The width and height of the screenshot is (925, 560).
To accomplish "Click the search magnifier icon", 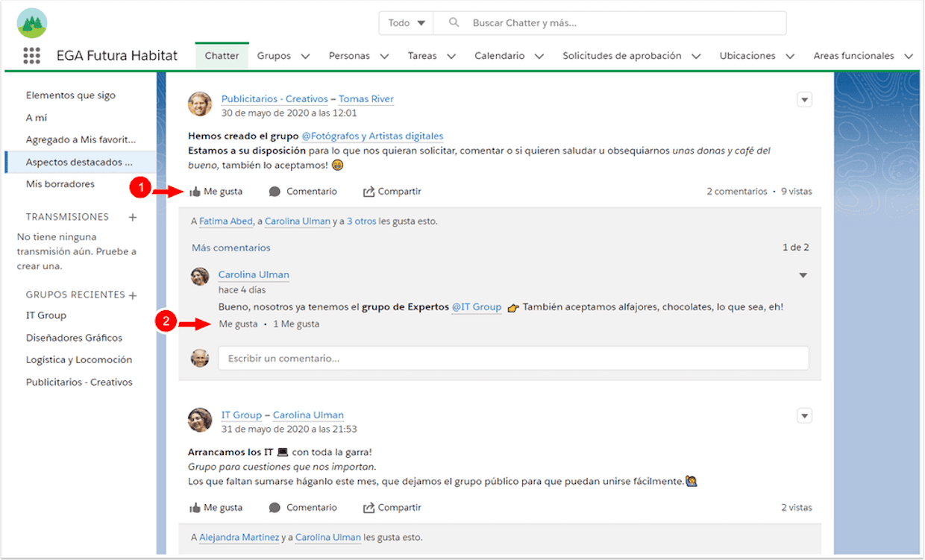I will (454, 23).
